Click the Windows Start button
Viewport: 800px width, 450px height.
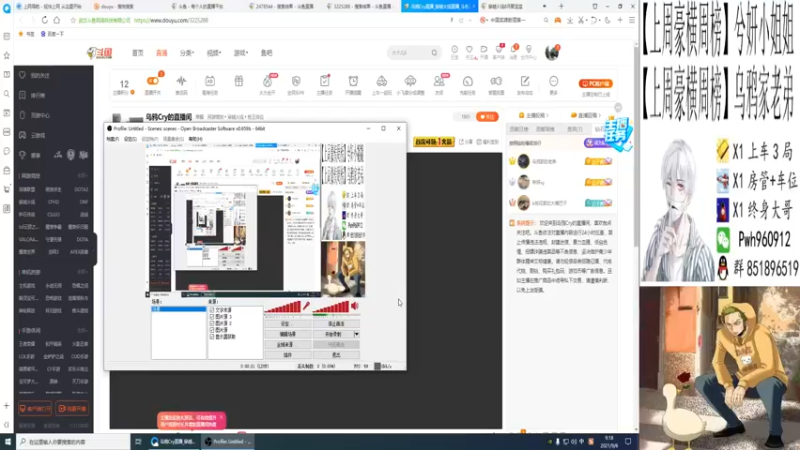click(7, 442)
